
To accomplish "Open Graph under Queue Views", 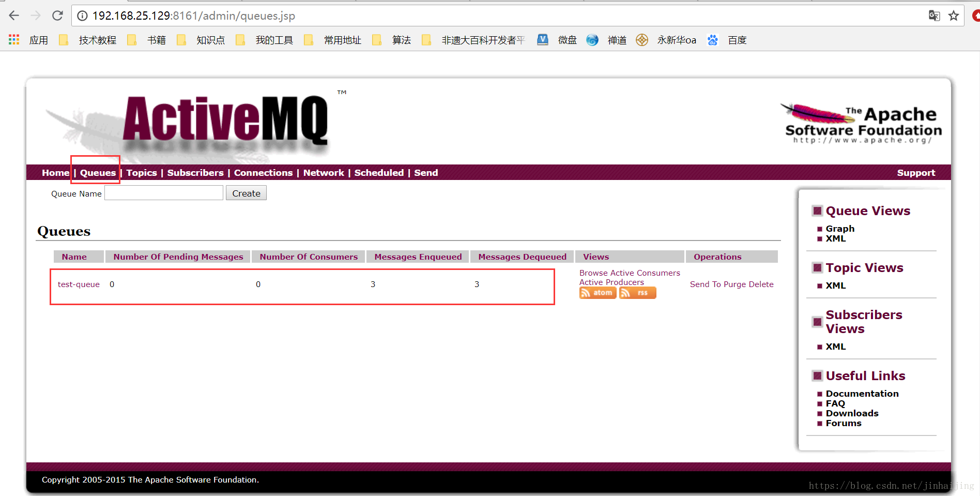I will click(840, 229).
